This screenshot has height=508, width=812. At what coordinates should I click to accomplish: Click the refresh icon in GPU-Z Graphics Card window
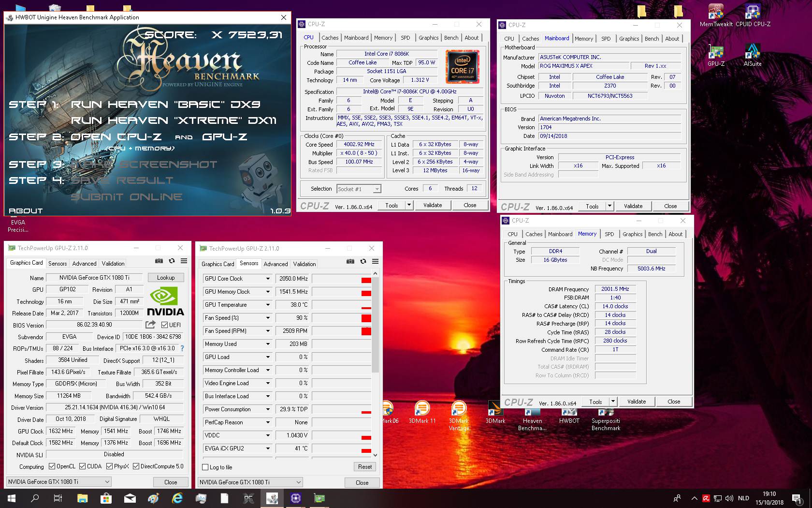coord(172,261)
